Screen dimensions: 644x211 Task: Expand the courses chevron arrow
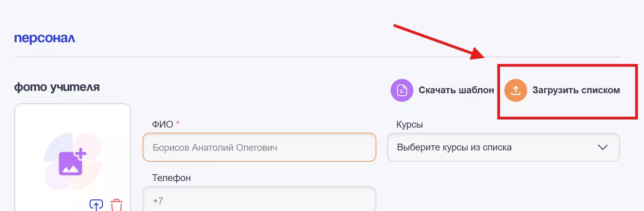tap(603, 147)
